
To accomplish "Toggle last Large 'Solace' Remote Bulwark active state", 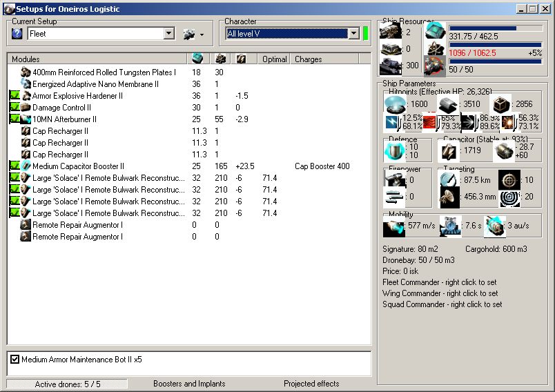I will [14, 213].
